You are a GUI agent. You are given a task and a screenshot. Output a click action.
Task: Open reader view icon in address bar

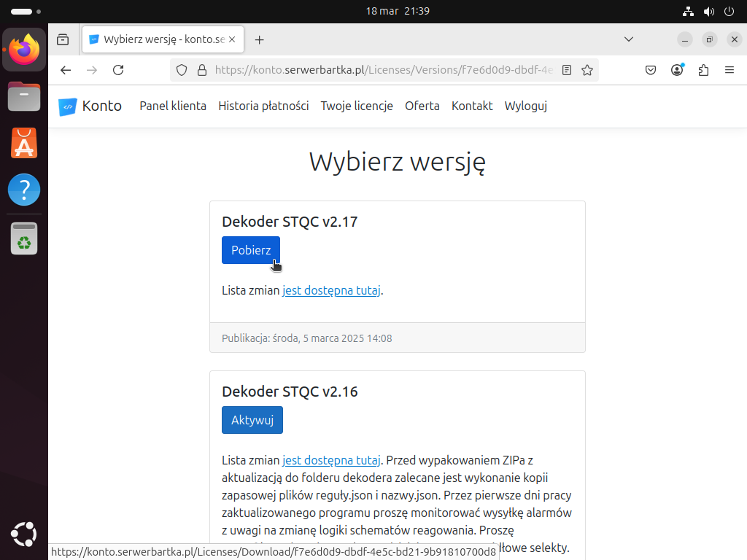pos(567,70)
